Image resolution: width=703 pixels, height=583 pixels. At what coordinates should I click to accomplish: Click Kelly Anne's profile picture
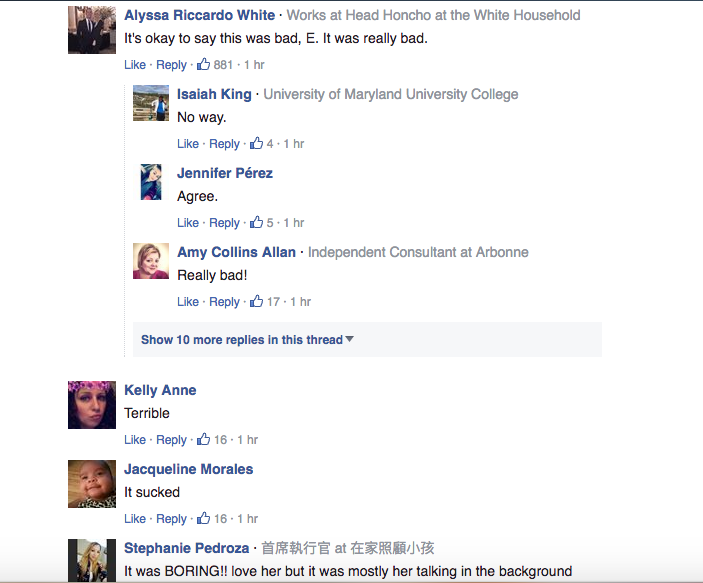(92, 405)
